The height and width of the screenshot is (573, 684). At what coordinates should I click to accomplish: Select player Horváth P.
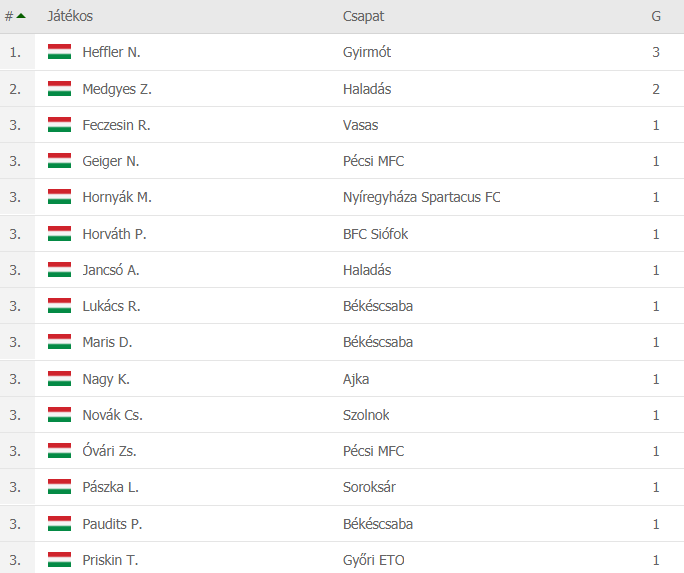point(114,234)
